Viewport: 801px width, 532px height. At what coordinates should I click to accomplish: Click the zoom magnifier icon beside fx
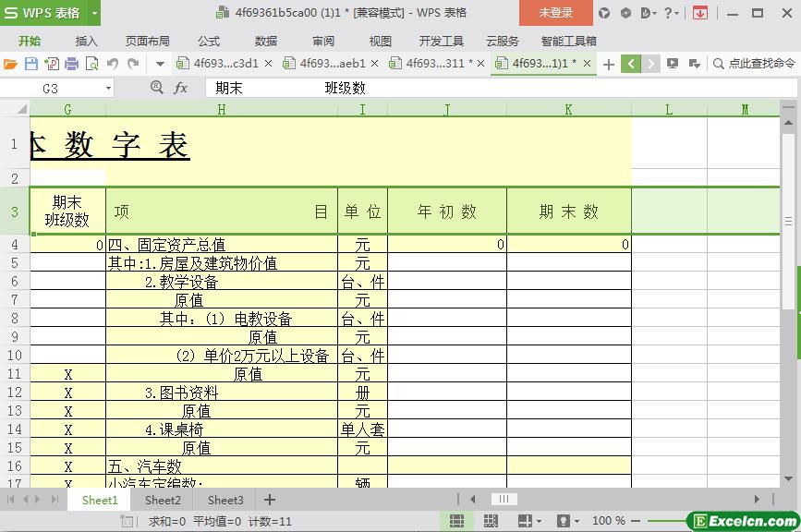click(x=157, y=88)
